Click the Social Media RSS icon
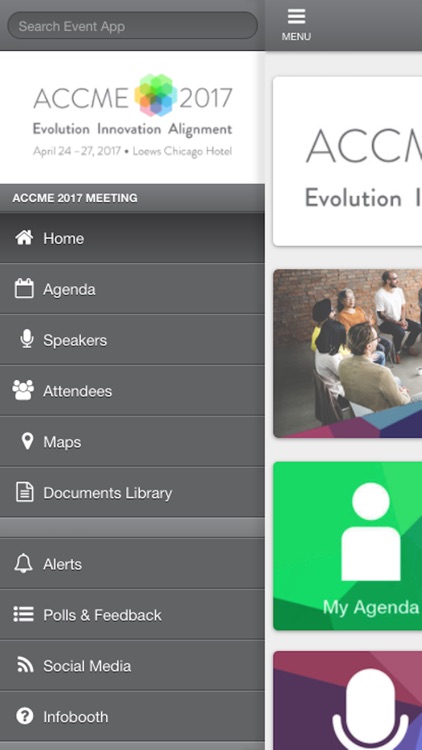 [25, 665]
